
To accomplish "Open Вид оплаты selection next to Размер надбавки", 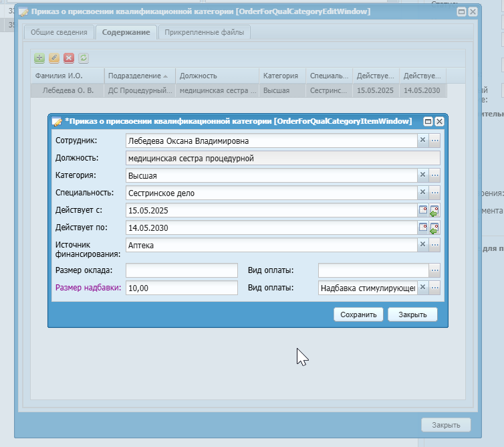I will [434, 287].
